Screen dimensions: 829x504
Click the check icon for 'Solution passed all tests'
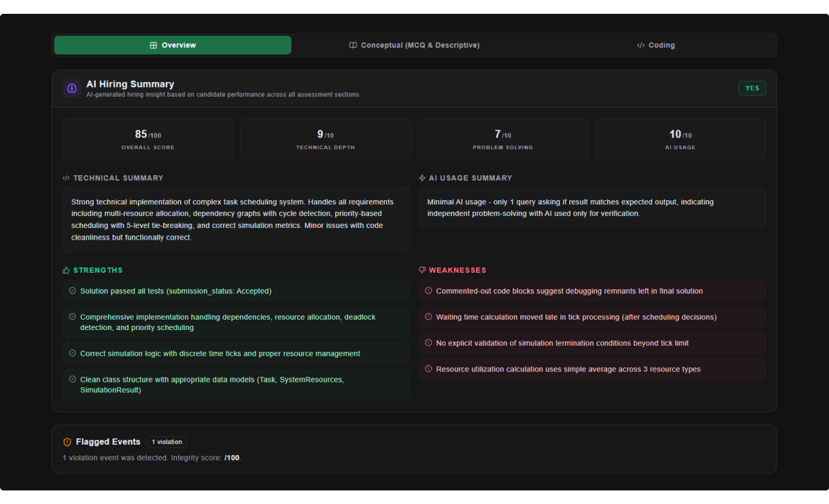73,291
